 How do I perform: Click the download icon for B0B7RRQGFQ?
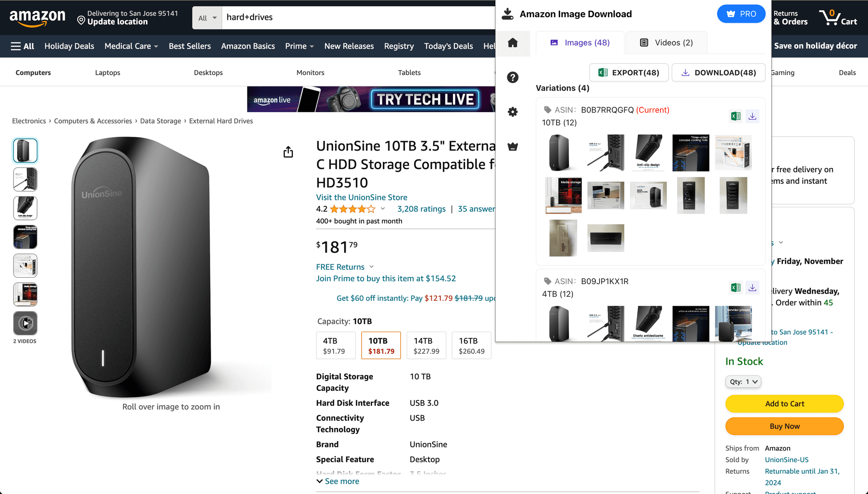pos(752,116)
